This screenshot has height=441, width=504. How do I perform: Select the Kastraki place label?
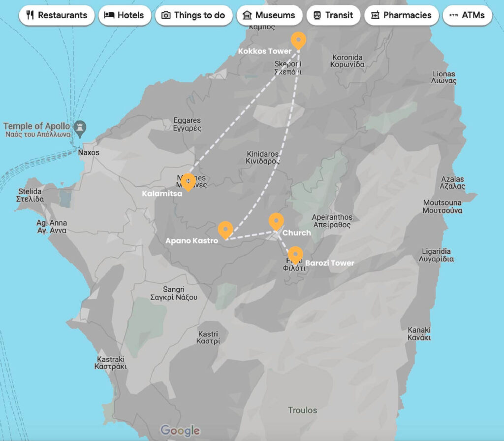coord(111,362)
